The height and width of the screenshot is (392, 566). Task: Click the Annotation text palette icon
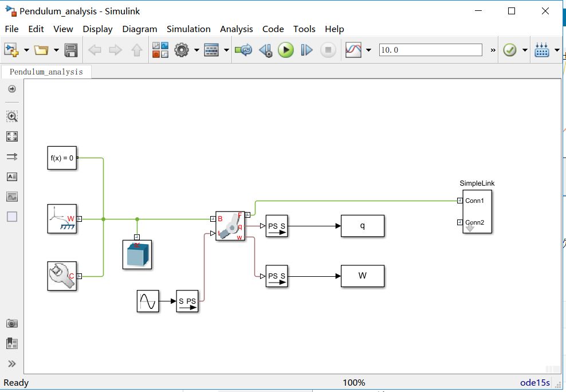tap(12, 177)
